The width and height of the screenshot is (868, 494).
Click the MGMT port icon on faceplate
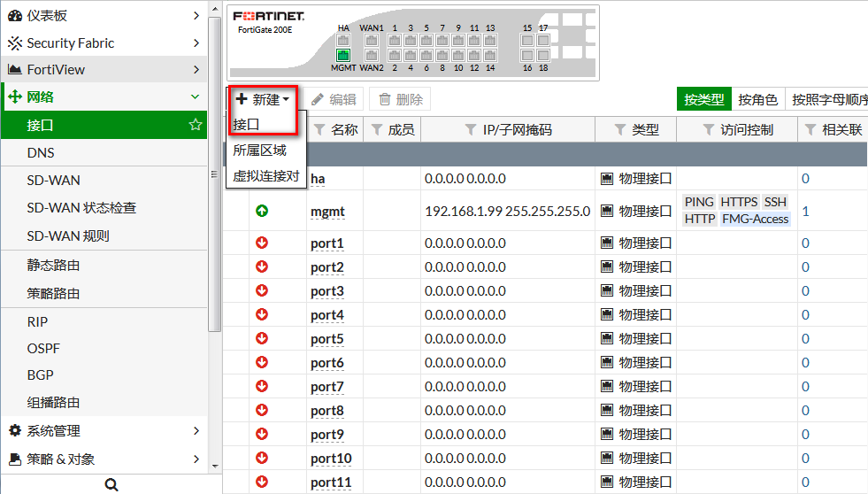point(343,55)
